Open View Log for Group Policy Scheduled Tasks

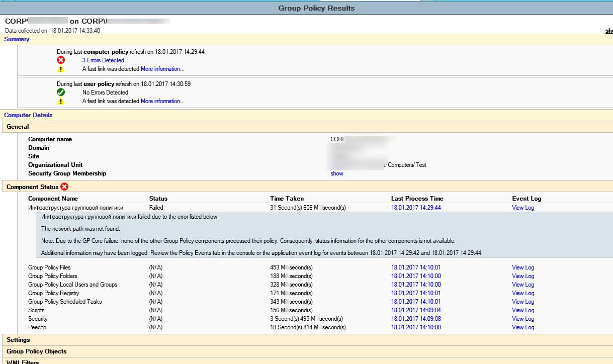tap(522, 302)
